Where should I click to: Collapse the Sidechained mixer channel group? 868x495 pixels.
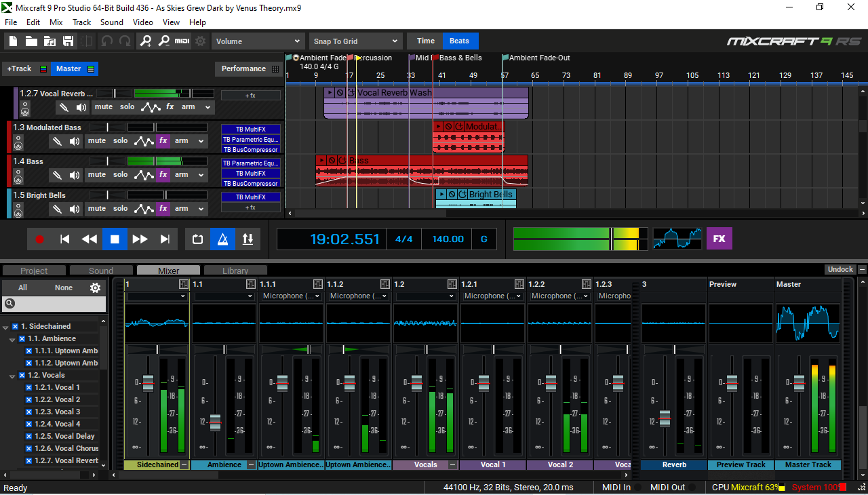pyautogui.click(x=184, y=464)
